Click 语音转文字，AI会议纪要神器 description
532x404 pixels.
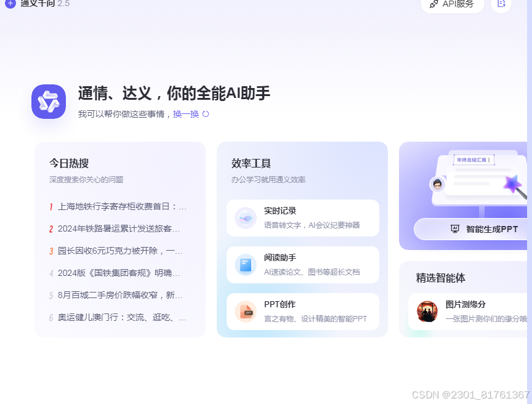pos(312,225)
